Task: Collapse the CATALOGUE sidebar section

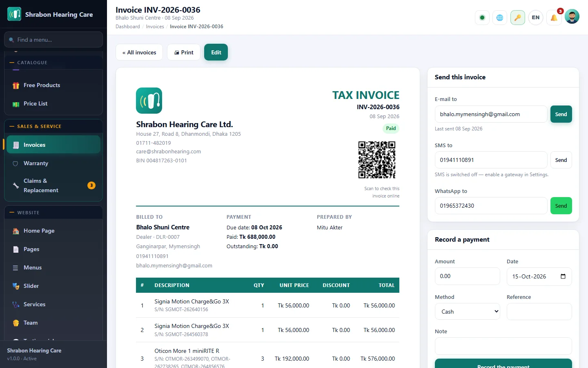Action: coord(53,63)
